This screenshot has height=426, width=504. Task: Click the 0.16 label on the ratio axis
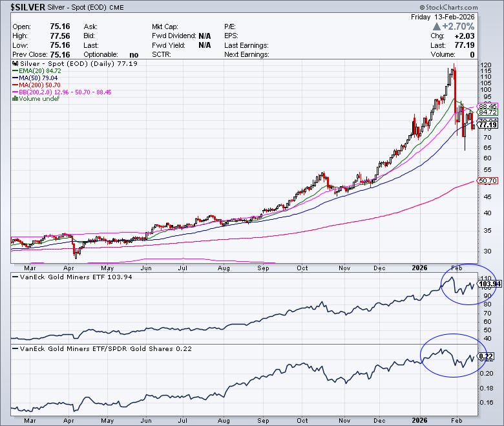tap(487, 402)
